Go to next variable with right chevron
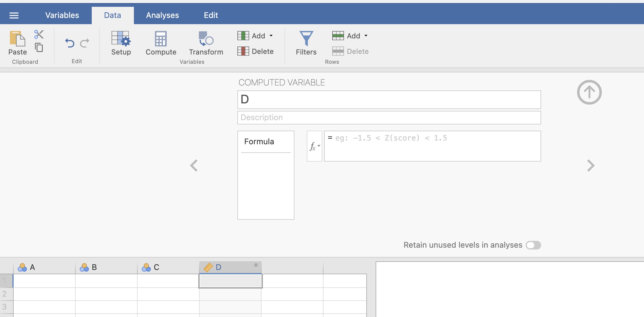The width and height of the screenshot is (644, 317). click(591, 166)
